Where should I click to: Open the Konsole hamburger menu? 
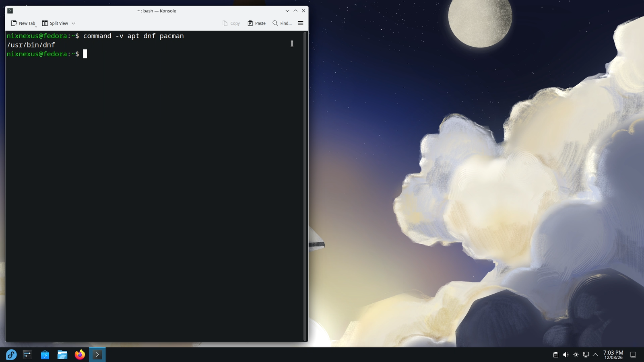300,23
